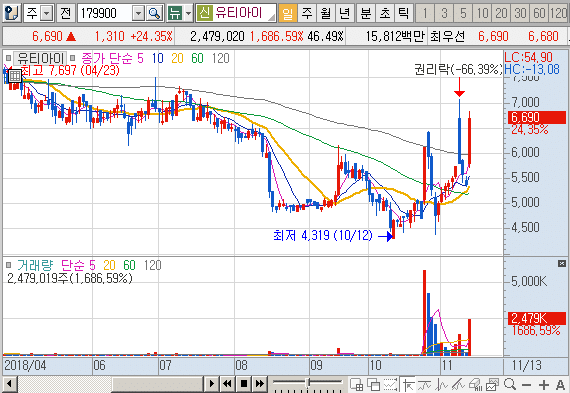Edit the stock code field showing 179900

(105, 13)
